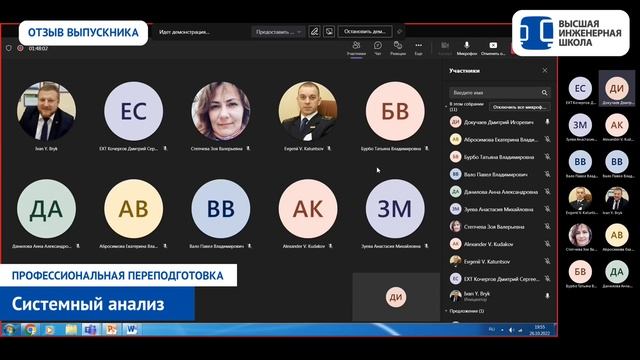Toggle muted mic for Степчева Зоя Валерьевна
The height and width of the screenshot is (360, 640).
tap(547, 226)
